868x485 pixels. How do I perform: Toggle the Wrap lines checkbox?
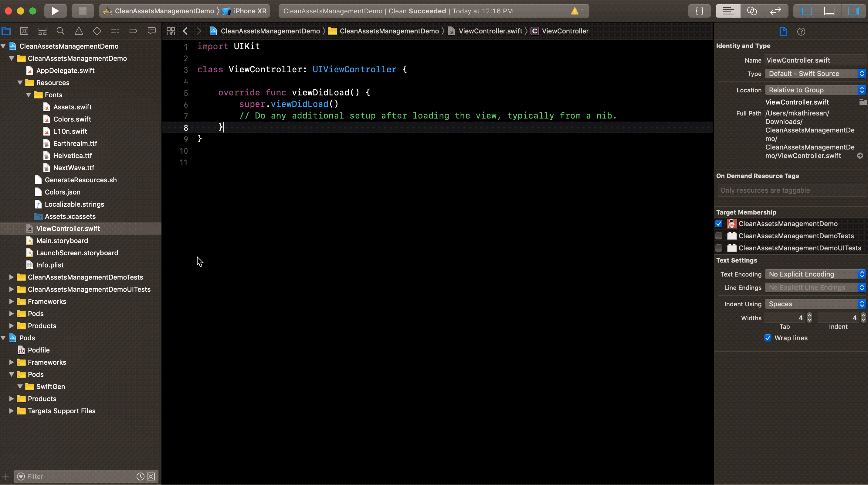click(x=768, y=338)
